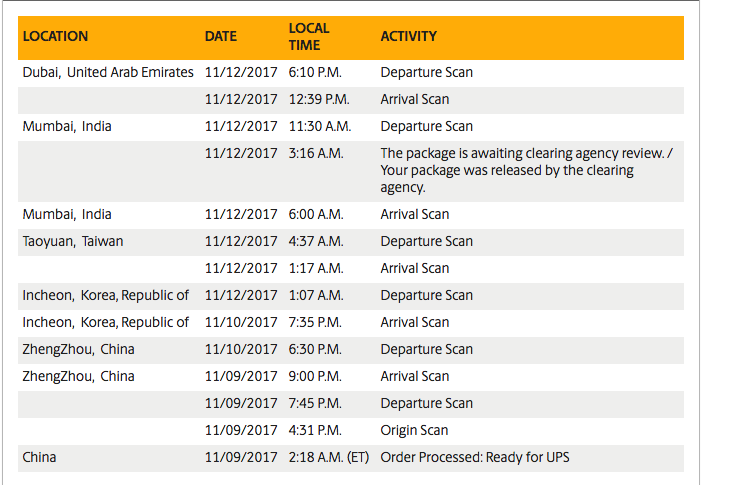Select Mumbai, India 6:00 A.M. row location
This screenshot has width=730, height=485.
point(67,215)
